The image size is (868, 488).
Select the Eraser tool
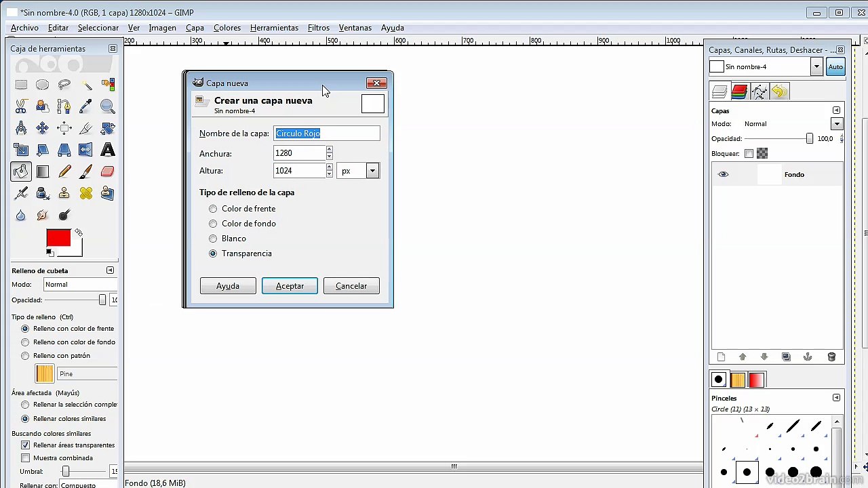[x=108, y=171]
